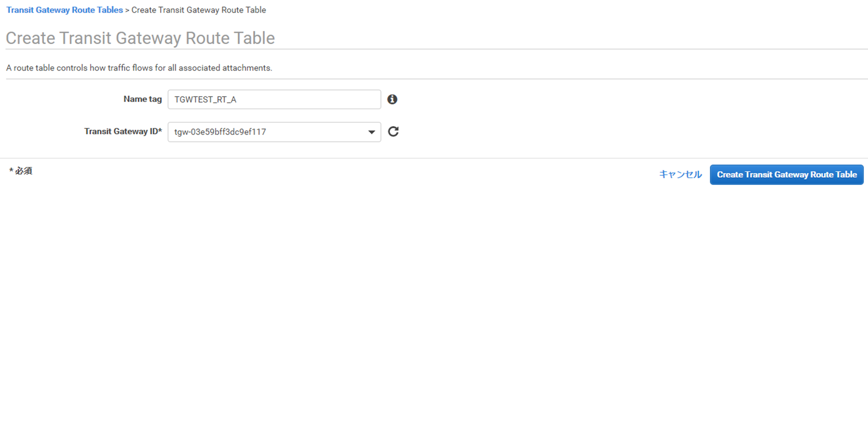
Task: Go back via Transit Gateway Route Tables breadcrumb
Action: (64, 10)
